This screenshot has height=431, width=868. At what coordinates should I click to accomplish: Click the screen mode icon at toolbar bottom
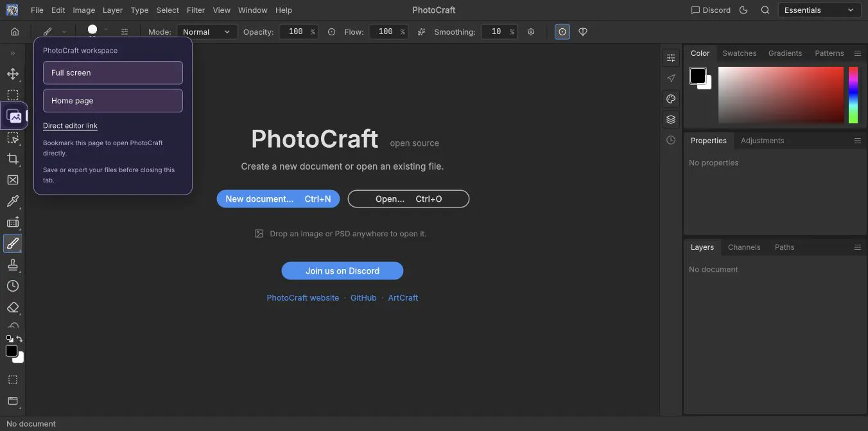pos(12,401)
